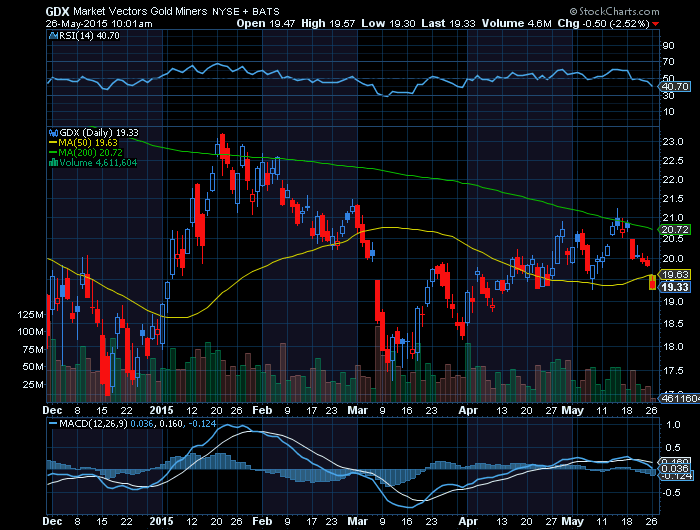700x530 pixels.
Task: Click Mar on the MACD panel date axis
Action: pos(357,521)
